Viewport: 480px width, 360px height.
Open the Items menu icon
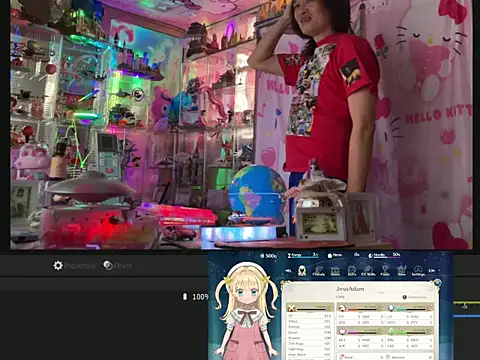pos(335,271)
